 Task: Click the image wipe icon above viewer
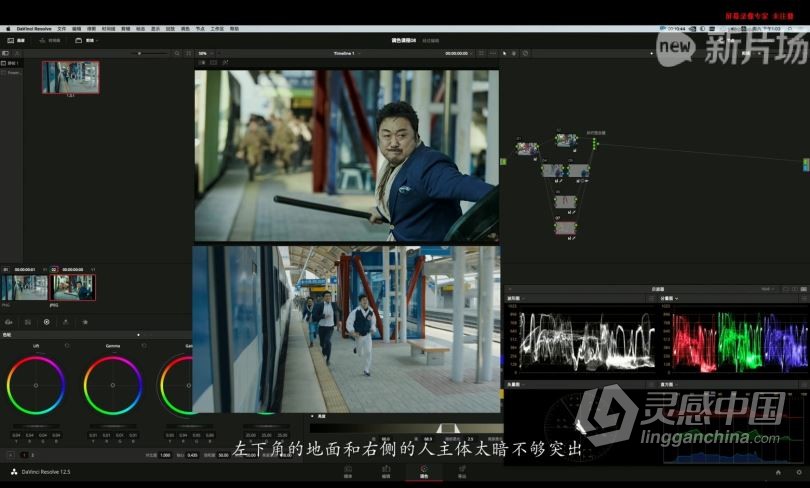(202, 62)
